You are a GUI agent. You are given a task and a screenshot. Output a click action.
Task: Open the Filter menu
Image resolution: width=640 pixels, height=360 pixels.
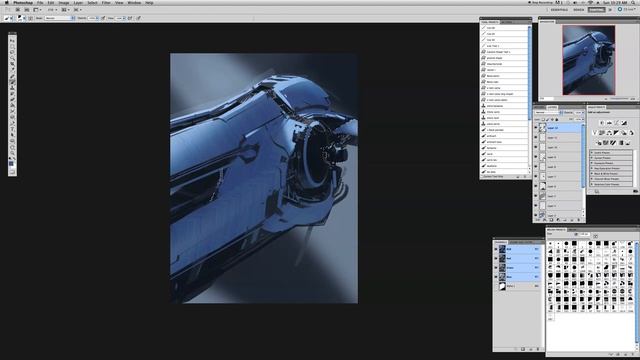point(106,2)
